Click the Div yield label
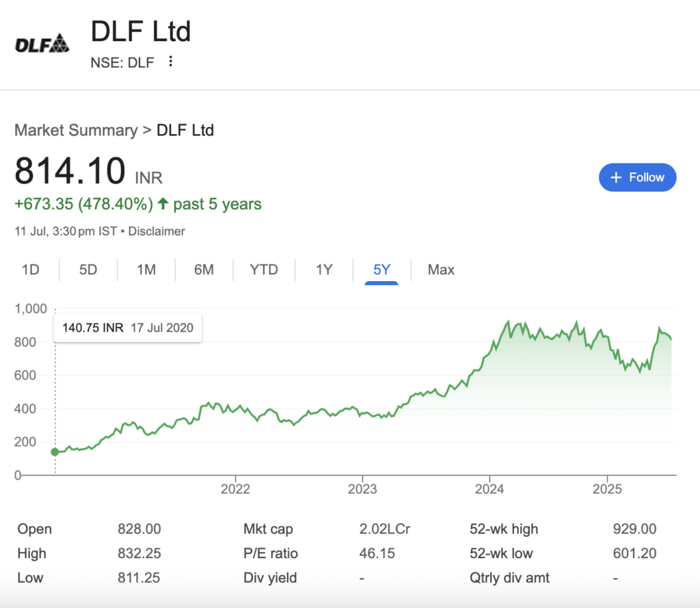The height and width of the screenshot is (608, 700). point(270,578)
